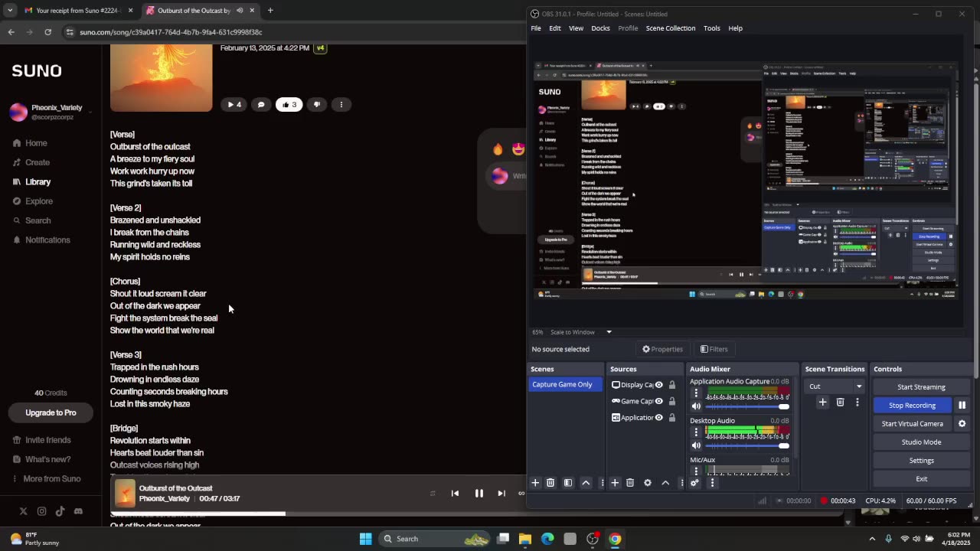This screenshot has width=980, height=551.
Task: Like the song with thumbs up
Action: pos(289,105)
